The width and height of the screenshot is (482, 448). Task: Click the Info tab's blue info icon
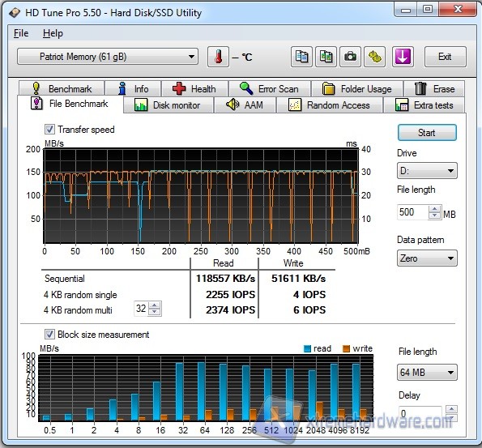point(122,88)
